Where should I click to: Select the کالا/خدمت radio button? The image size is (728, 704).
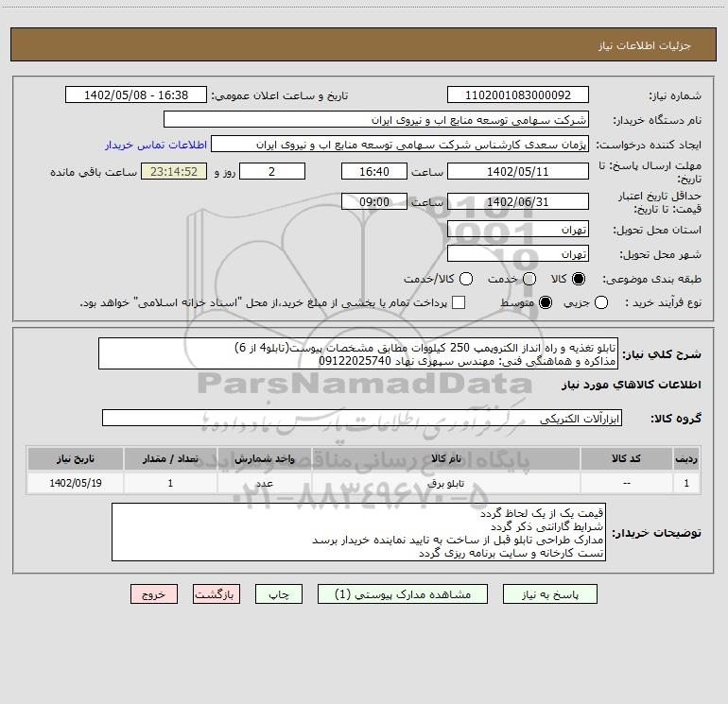coord(466,279)
